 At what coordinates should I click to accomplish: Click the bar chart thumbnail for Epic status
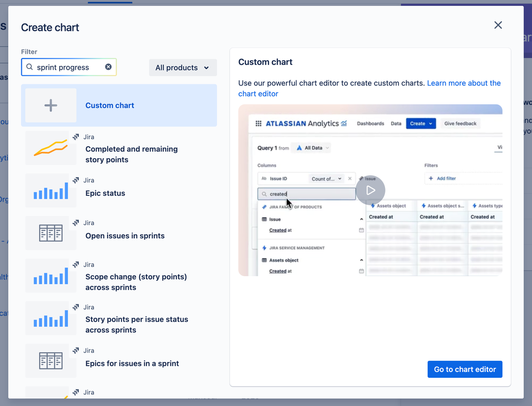[51, 190]
